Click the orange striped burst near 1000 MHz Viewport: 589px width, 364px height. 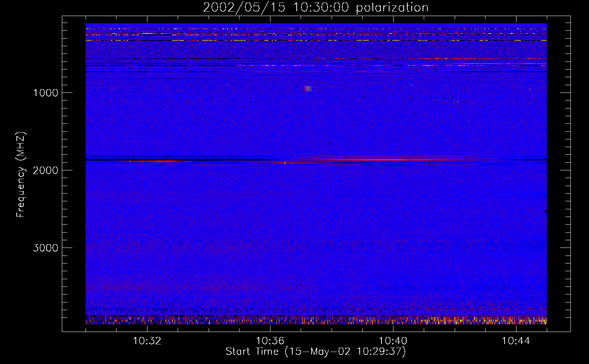[x=308, y=88]
